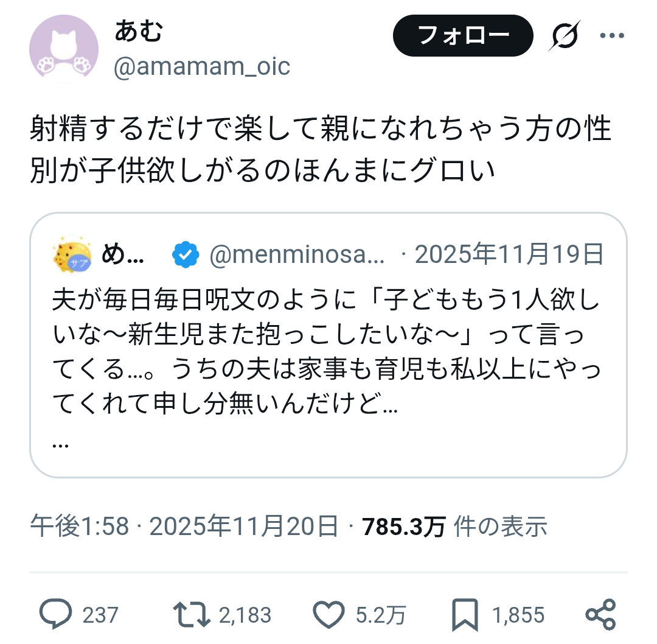
Task: Open the three-dot more options menu
Action: click(611, 36)
